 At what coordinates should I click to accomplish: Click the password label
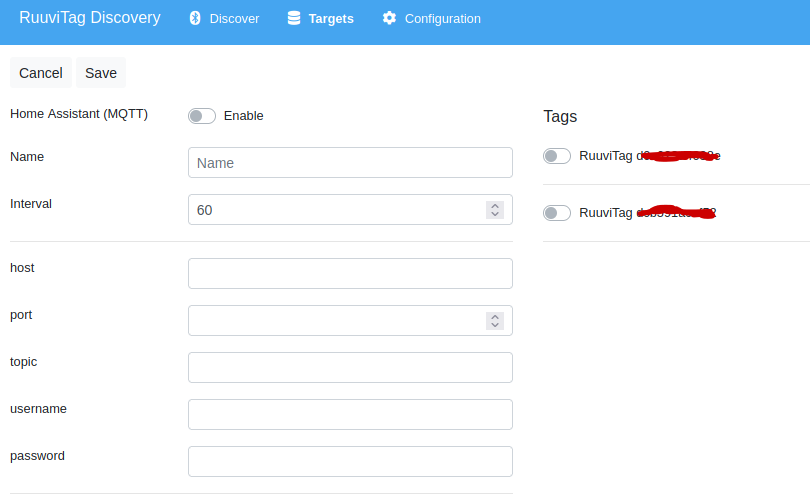coord(37,456)
